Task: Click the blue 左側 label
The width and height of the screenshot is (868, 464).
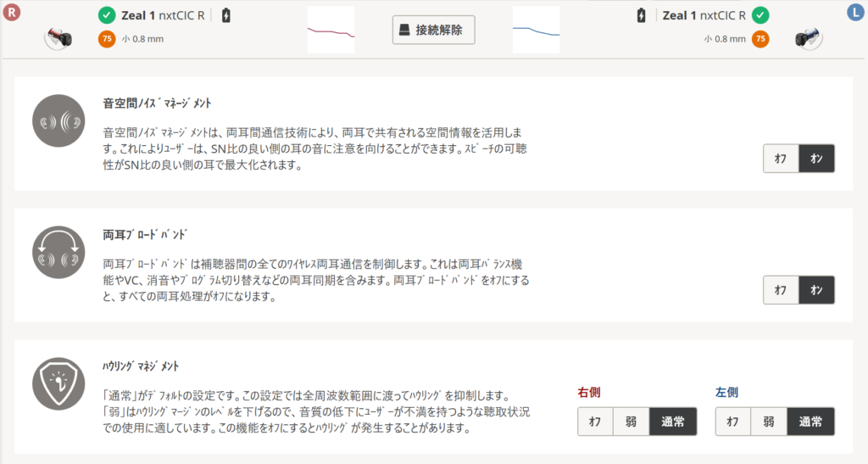Action: pos(726,393)
